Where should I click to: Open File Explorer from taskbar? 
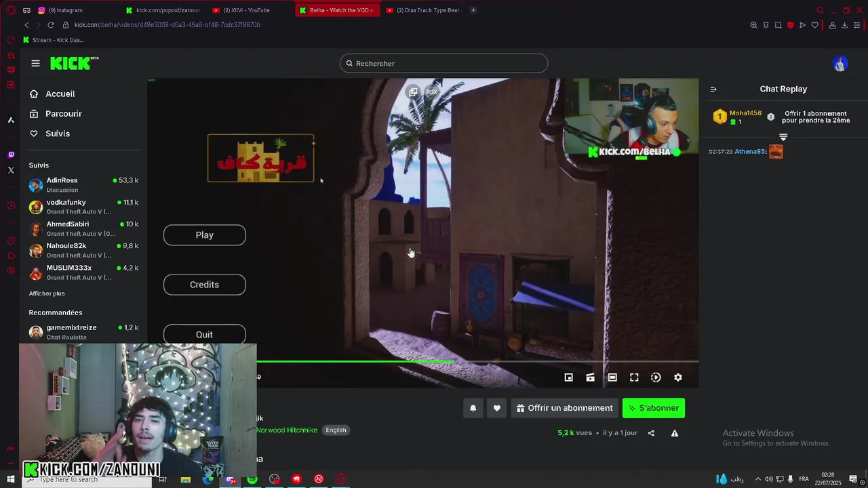point(186,479)
